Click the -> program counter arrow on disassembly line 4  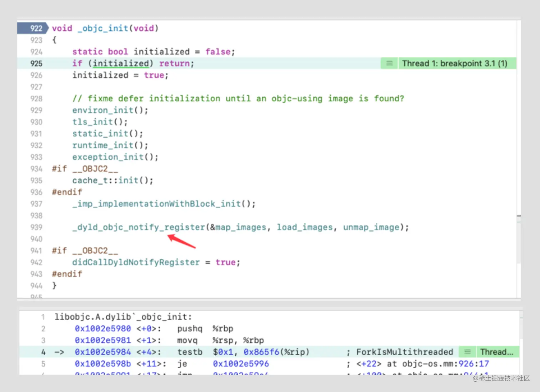tap(59, 352)
